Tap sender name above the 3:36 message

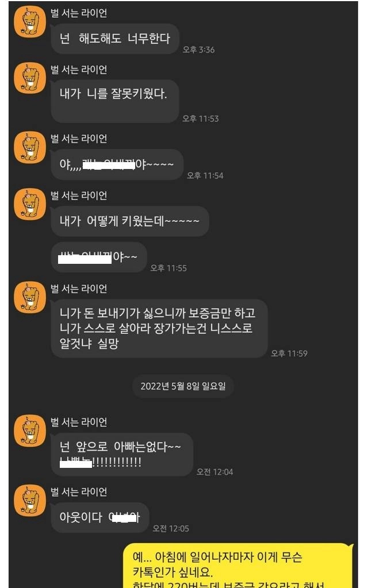[x=79, y=13]
